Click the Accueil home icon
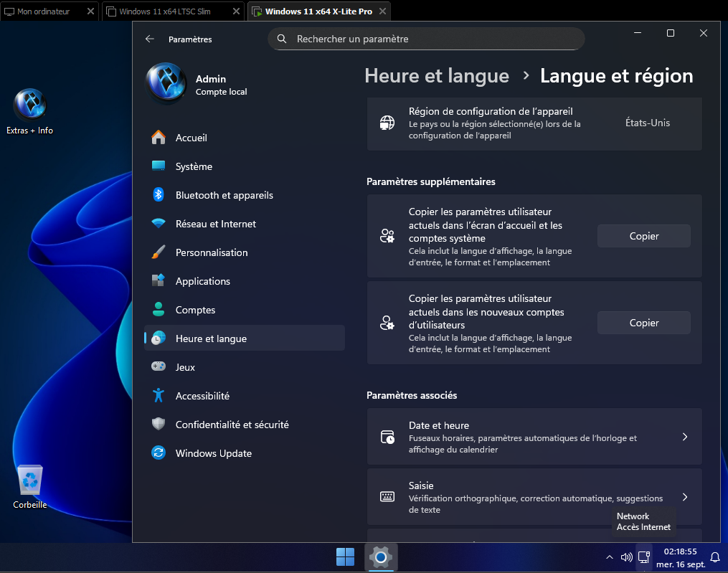Image resolution: width=728 pixels, height=573 pixels. point(159,138)
